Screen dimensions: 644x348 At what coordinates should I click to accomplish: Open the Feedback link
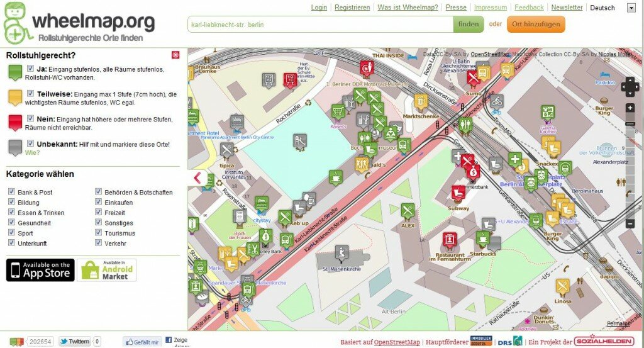(529, 8)
